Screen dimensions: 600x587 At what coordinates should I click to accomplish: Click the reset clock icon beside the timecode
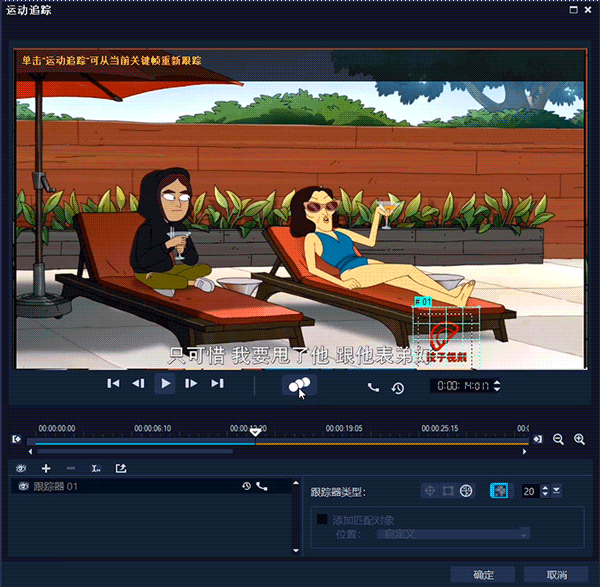coord(398,388)
